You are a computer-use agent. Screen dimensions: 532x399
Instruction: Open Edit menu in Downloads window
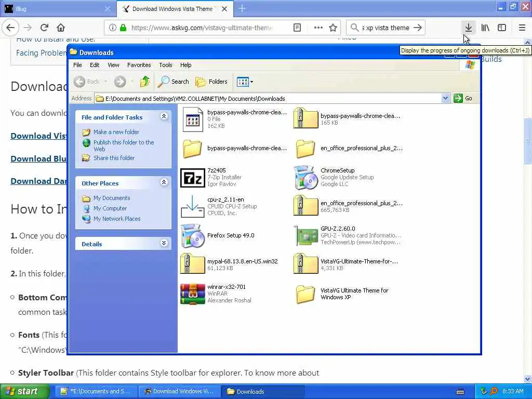pos(95,65)
